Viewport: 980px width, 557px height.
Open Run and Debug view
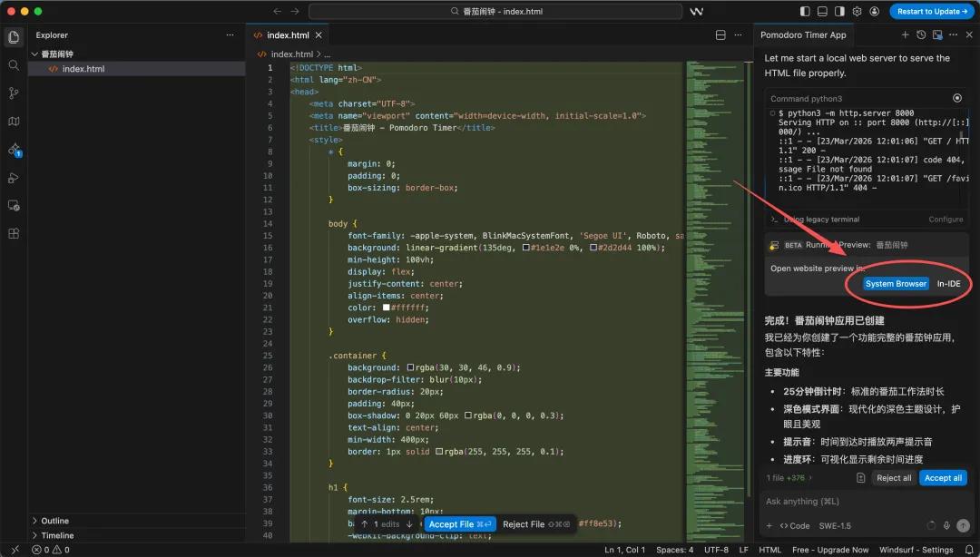pos(14,178)
